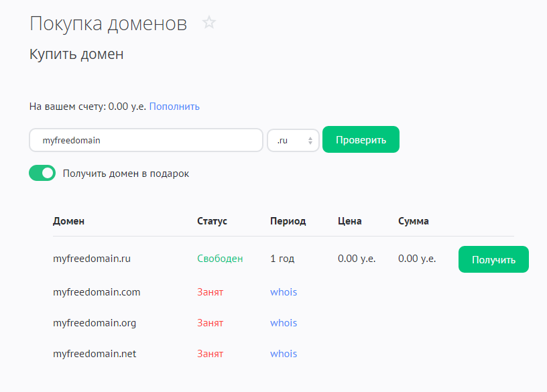Click the Период column header

pyautogui.click(x=288, y=221)
